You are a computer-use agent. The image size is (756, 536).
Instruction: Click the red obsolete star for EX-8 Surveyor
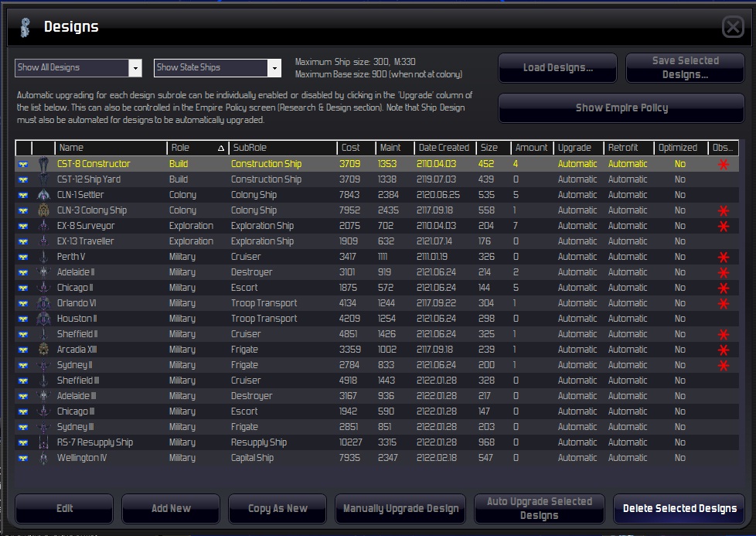click(724, 227)
